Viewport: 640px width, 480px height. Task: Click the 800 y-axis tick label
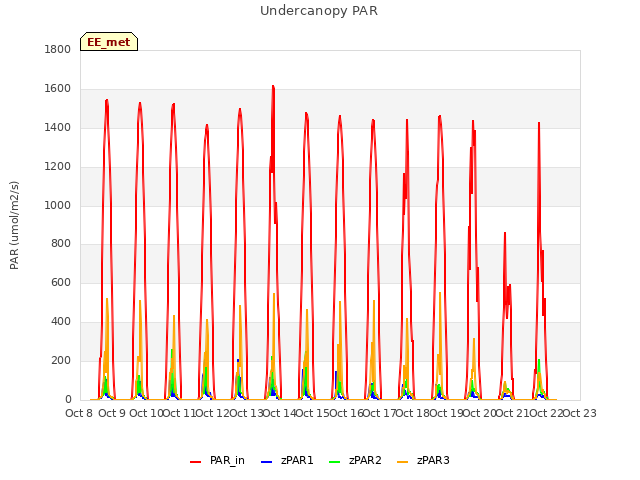point(61,244)
